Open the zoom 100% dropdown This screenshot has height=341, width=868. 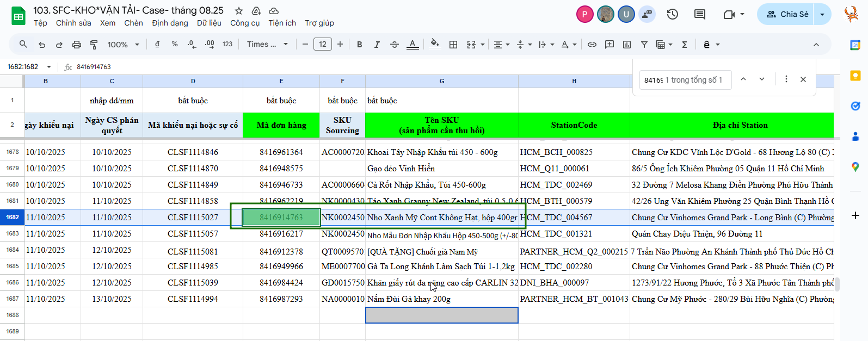click(124, 45)
